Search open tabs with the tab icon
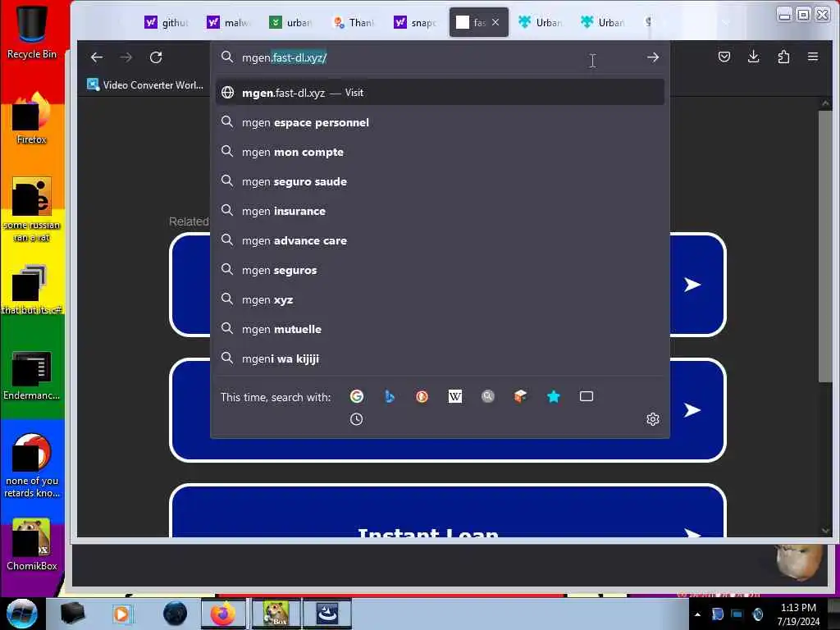The image size is (840, 630). [x=586, y=396]
